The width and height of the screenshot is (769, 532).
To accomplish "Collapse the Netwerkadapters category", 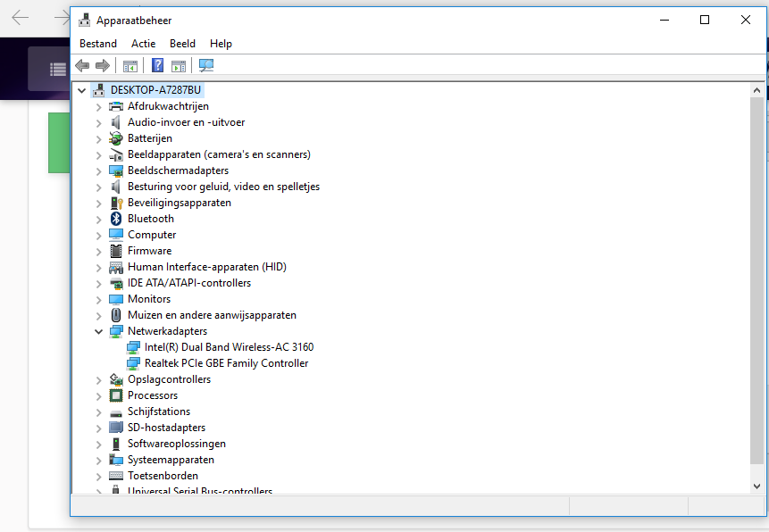I will coord(98,331).
